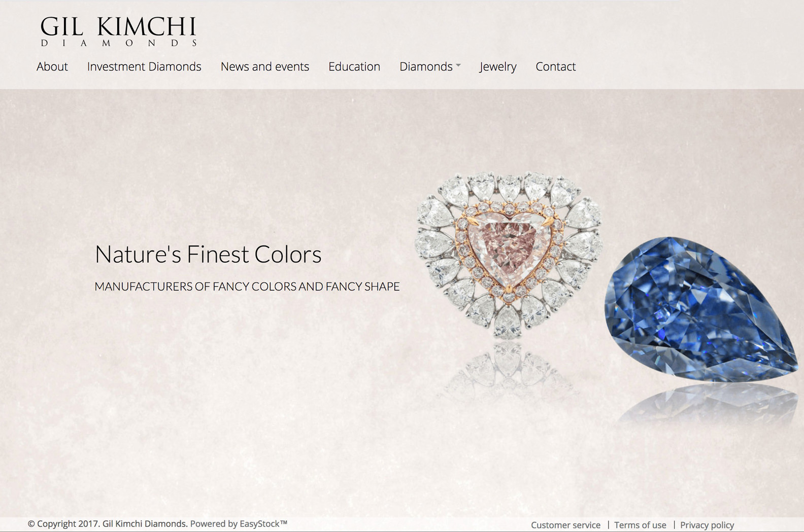Click the copyright Gil Kimchi Diamonds text
This screenshot has width=804, height=532.
108,524
